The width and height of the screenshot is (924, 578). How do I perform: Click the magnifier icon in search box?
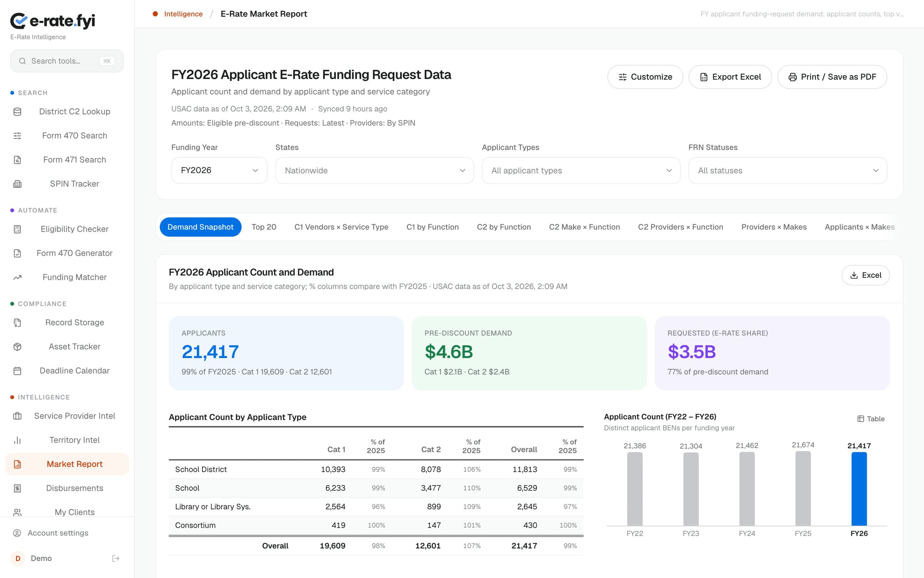[22, 61]
